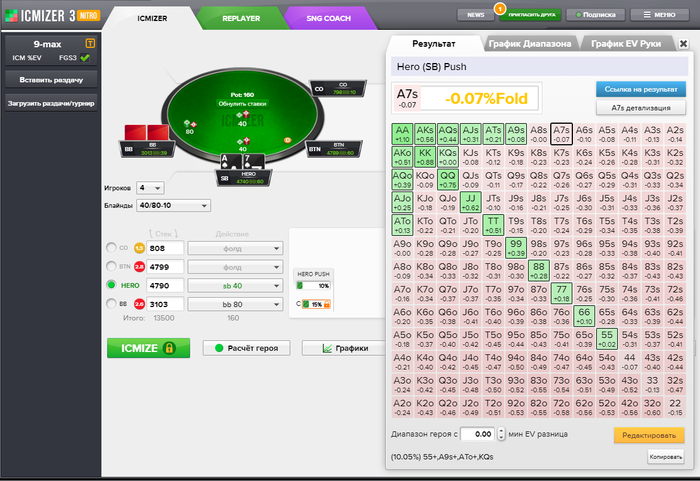700x481 pixels.
Task: Close the Результат panel with the X
Action: [x=683, y=43]
